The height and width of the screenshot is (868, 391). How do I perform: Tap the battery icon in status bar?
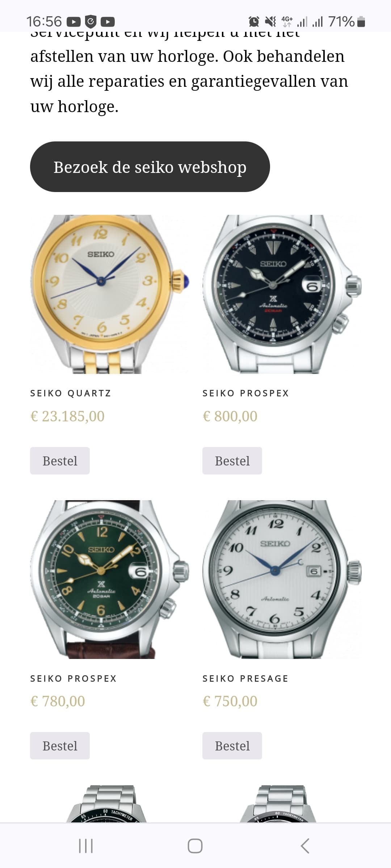[x=361, y=22]
